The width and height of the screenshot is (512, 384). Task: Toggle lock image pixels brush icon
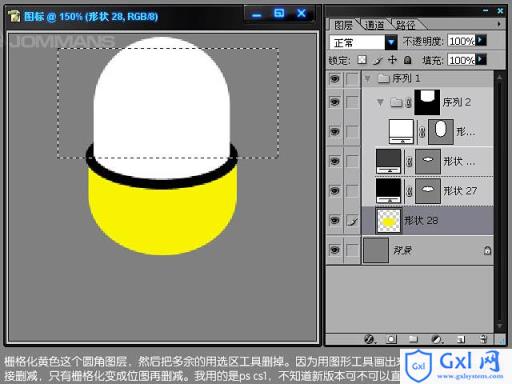(378, 60)
